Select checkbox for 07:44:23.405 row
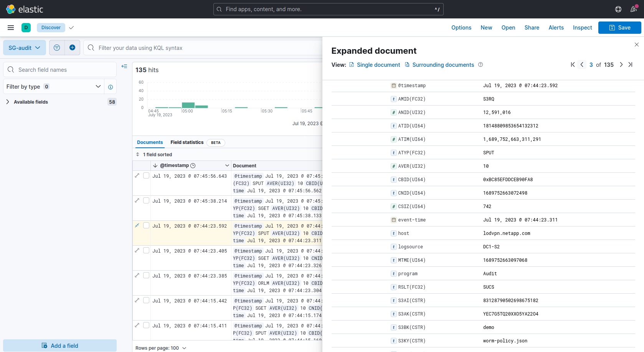Image resolution: width=644 pixels, height=352 pixels. (x=146, y=250)
